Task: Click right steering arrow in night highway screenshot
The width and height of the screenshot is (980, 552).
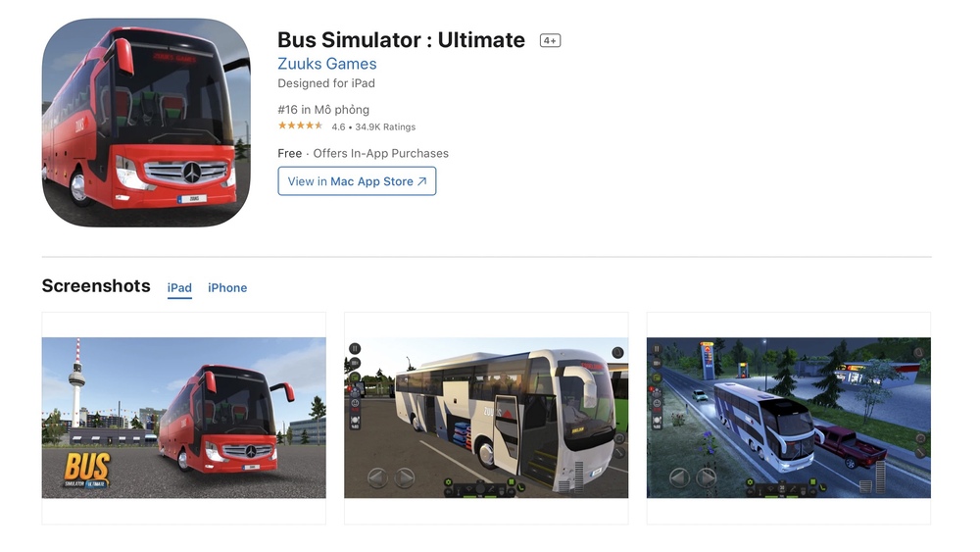Action: 707,478
